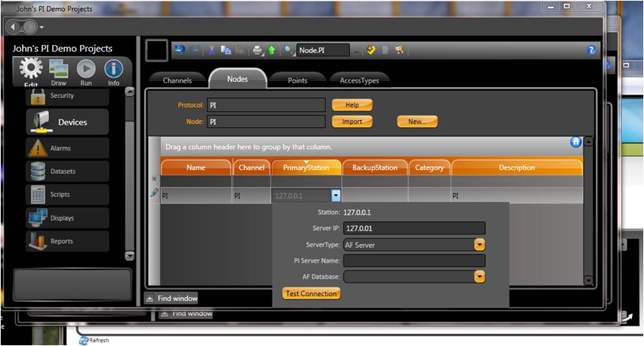
Task: Open the ServerType dropdown
Action: pyautogui.click(x=479, y=244)
